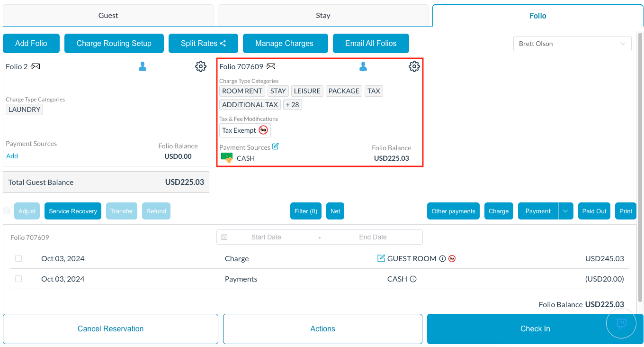This screenshot has width=644, height=347.
Task: Open info icon beside CASH payment
Action: coord(413,279)
